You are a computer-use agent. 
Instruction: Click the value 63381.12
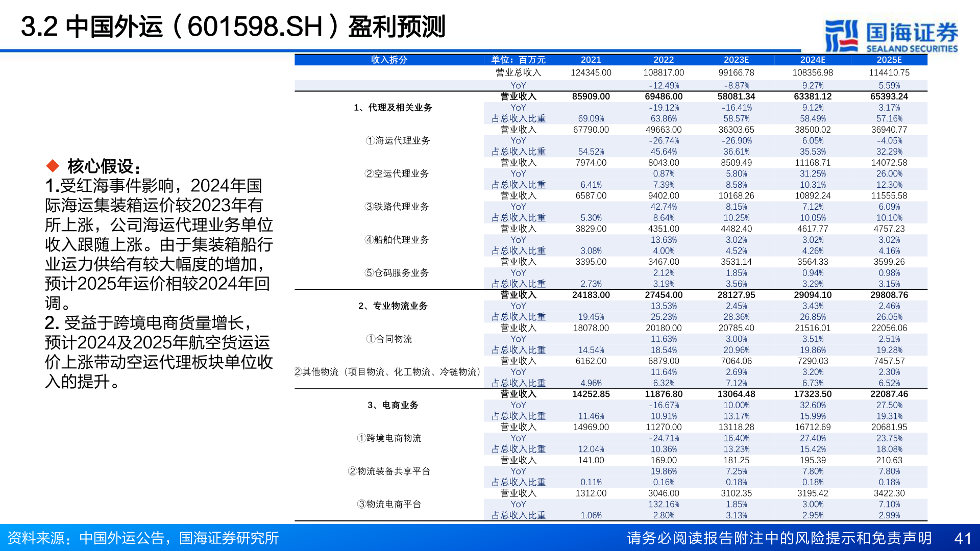tap(813, 96)
